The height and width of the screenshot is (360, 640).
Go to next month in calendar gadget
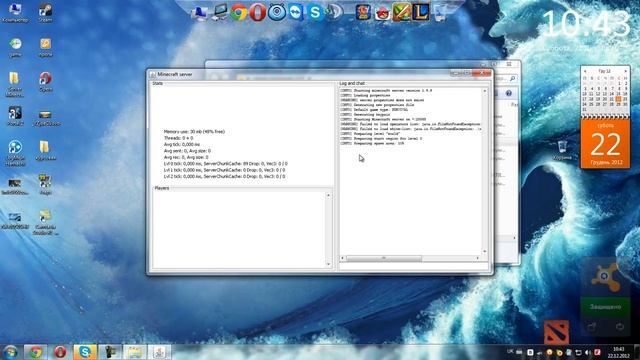coord(625,71)
